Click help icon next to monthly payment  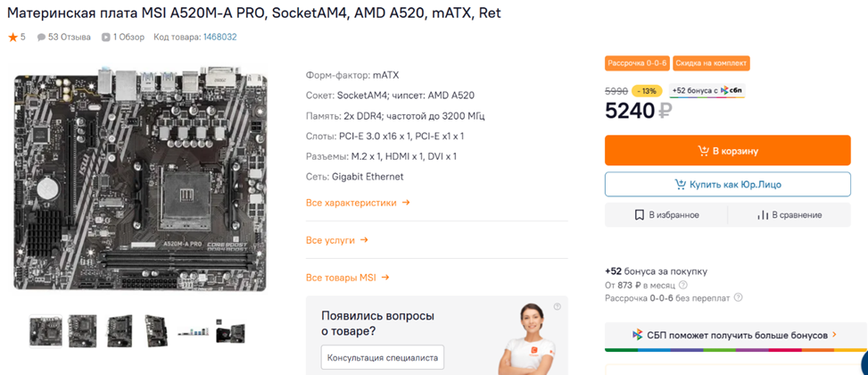(683, 285)
